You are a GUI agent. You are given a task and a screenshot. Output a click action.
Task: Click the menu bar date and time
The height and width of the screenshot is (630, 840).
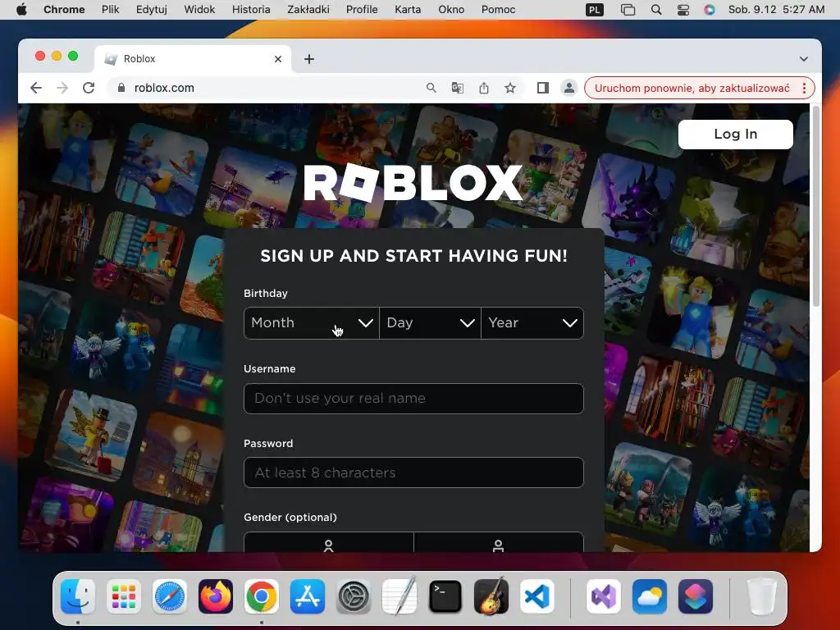click(776, 10)
